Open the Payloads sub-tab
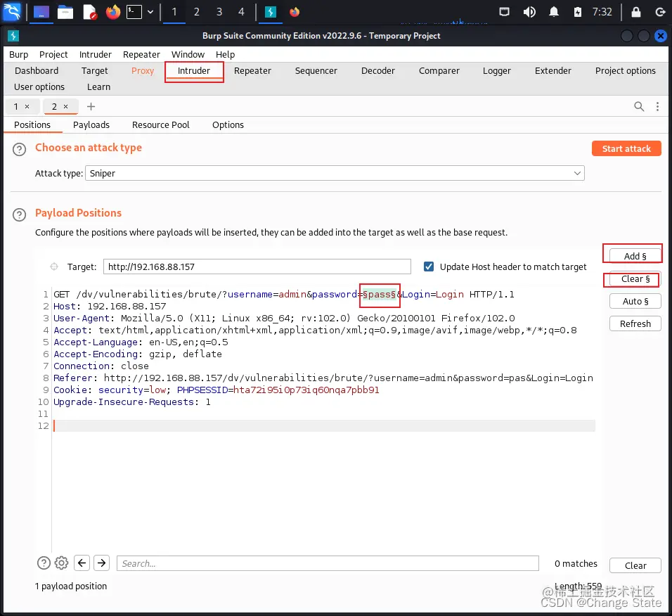672x616 pixels. pyautogui.click(x=91, y=124)
